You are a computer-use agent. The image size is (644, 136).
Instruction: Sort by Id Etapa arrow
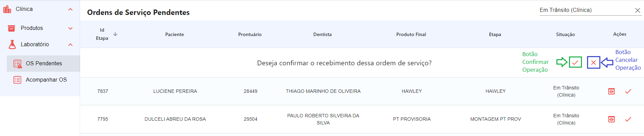[115, 34]
